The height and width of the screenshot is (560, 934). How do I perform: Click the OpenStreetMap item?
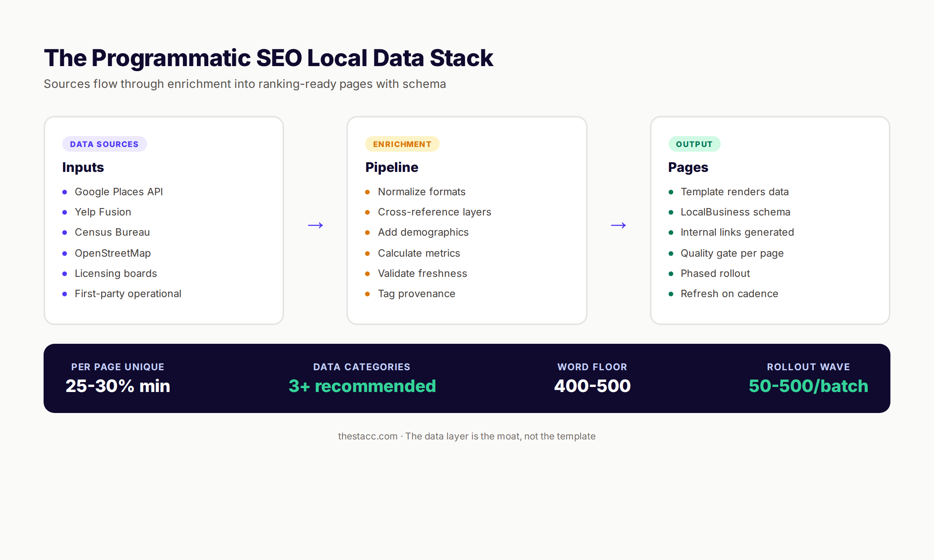coord(112,253)
